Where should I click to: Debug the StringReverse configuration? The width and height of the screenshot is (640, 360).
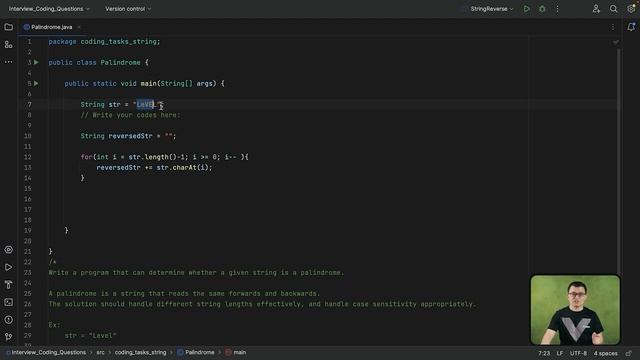click(x=542, y=9)
